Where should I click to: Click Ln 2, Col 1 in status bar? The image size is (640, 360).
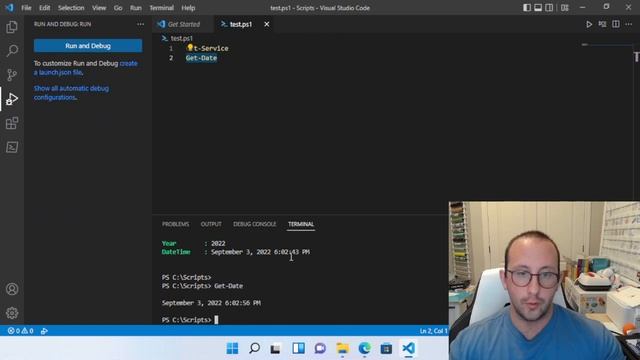(x=433, y=331)
